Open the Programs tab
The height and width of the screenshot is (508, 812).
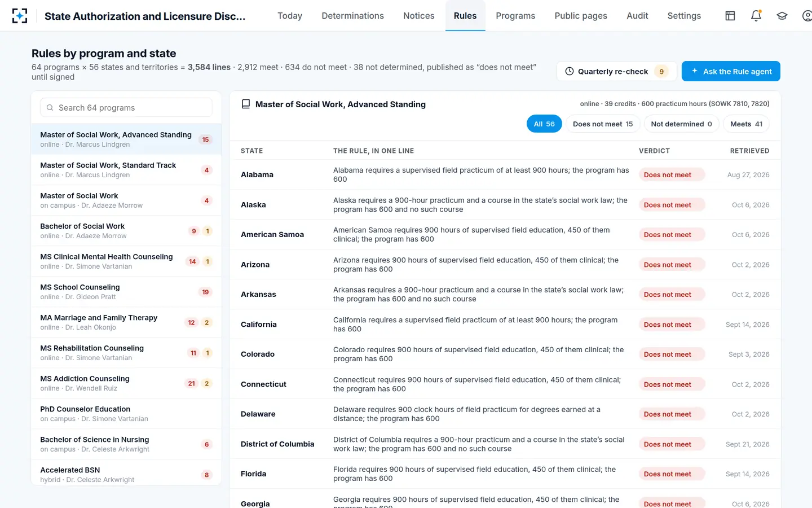pos(515,16)
